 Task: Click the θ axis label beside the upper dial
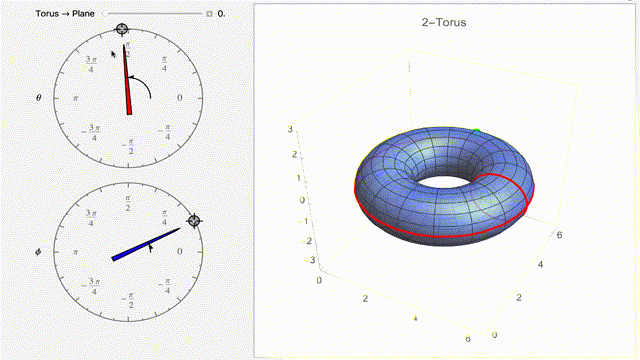pos(38,98)
